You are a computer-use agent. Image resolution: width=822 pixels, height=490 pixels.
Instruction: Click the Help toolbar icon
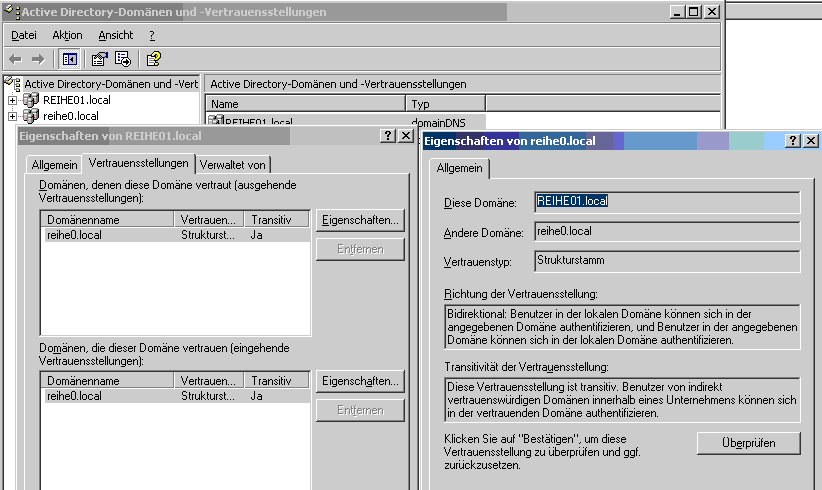click(153, 59)
